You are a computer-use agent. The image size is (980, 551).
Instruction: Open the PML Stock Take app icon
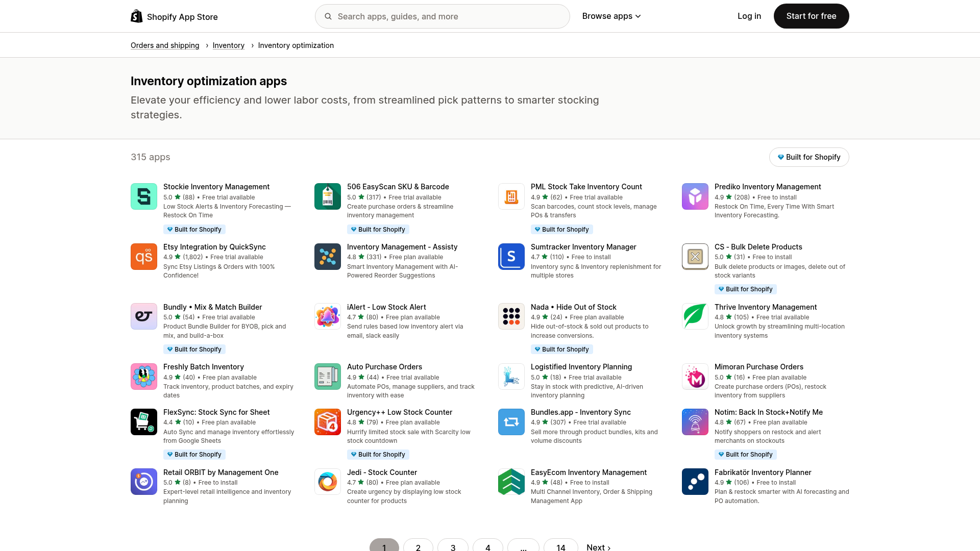[x=511, y=196]
